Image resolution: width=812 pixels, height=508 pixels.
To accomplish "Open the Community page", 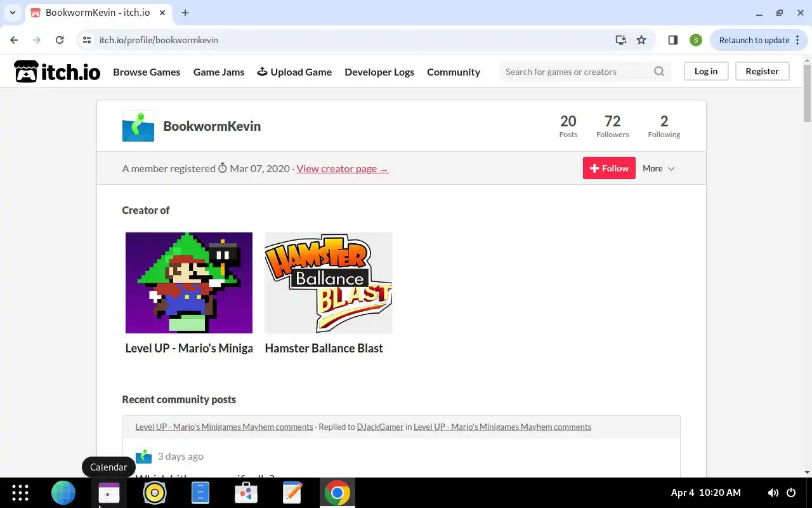I will [x=454, y=72].
